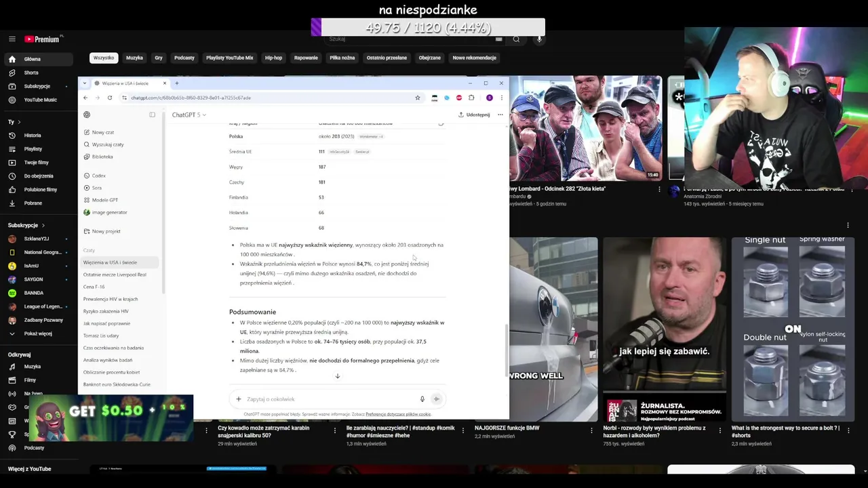Open the Tomasz Lis udary chat
Screen dimensions: 868x488
pyautogui.click(x=101, y=335)
